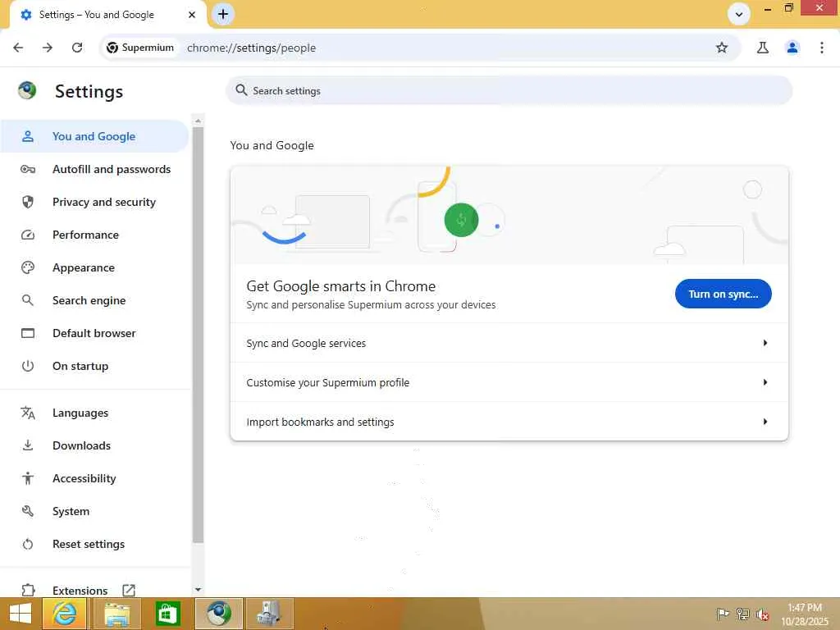Screen dimensions: 840x630
Task: Click the key icon for Autofill
Action: [x=28, y=169]
